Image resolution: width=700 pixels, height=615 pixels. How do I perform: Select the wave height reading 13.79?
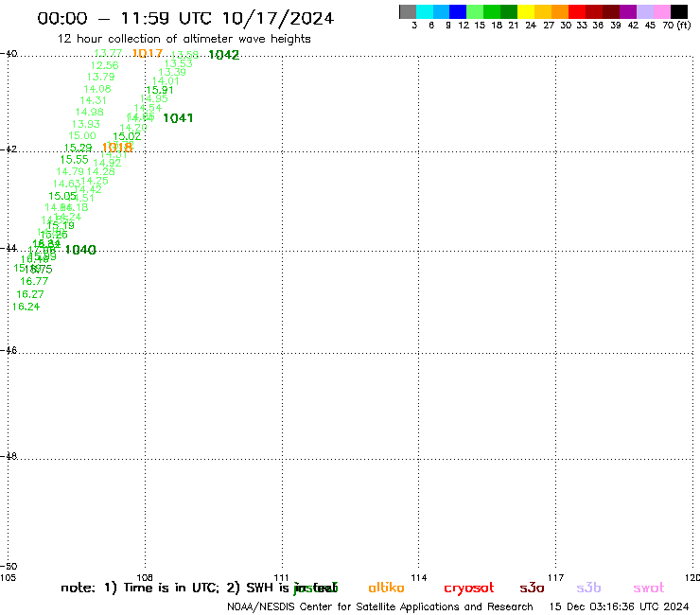click(x=100, y=77)
